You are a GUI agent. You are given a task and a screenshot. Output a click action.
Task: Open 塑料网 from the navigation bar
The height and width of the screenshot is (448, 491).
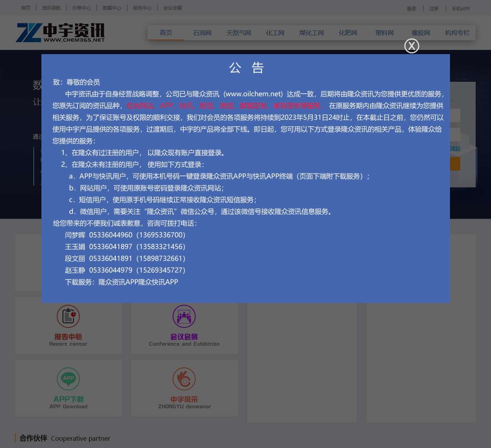[x=384, y=33]
